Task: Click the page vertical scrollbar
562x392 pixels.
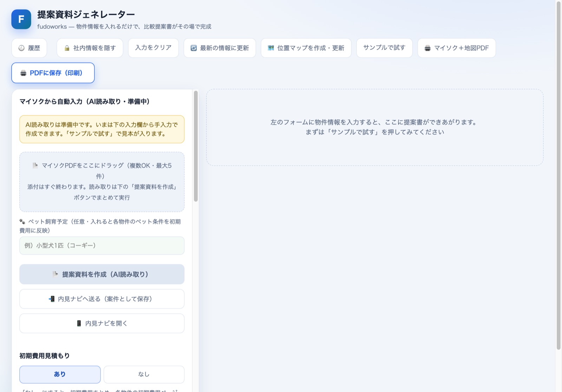Action: (558, 175)
